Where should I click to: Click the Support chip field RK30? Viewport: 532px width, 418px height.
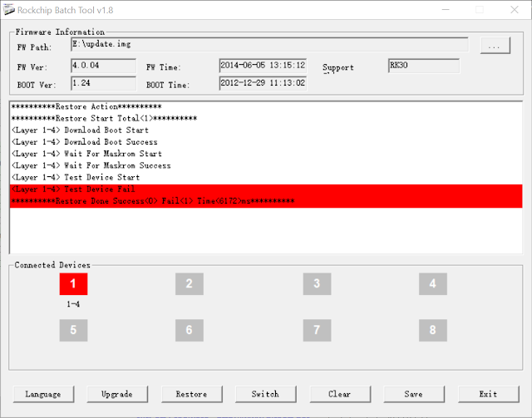424,66
